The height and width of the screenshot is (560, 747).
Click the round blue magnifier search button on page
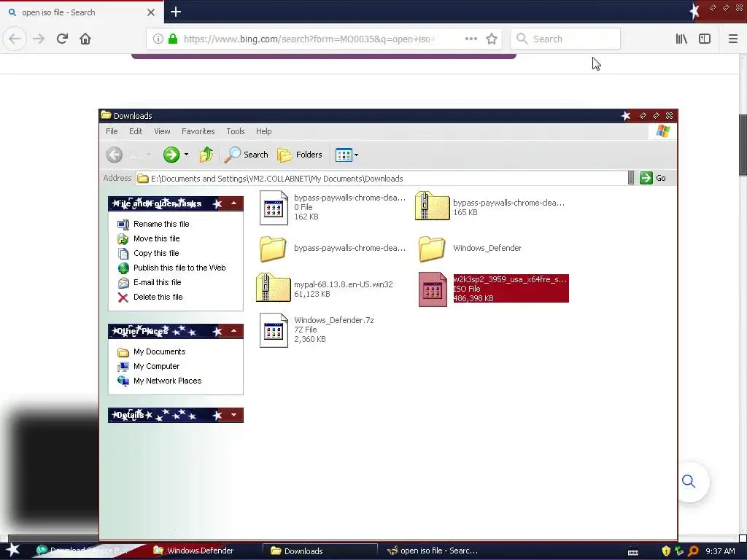pos(689,481)
